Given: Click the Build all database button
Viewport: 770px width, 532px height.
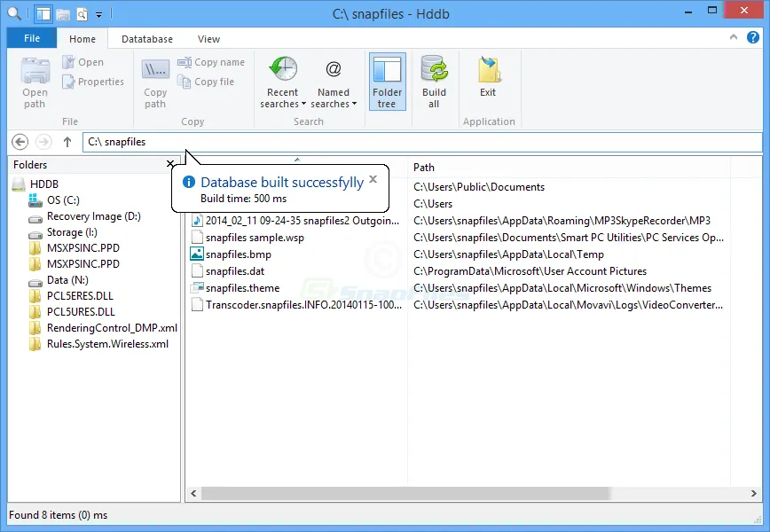Looking at the screenshot, I should tap(434, 82).
